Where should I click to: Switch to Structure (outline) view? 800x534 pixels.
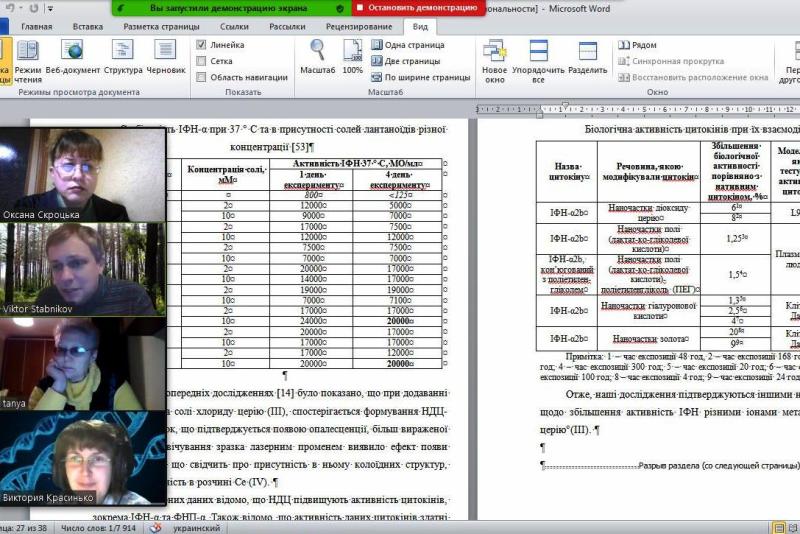pos(123,57)
